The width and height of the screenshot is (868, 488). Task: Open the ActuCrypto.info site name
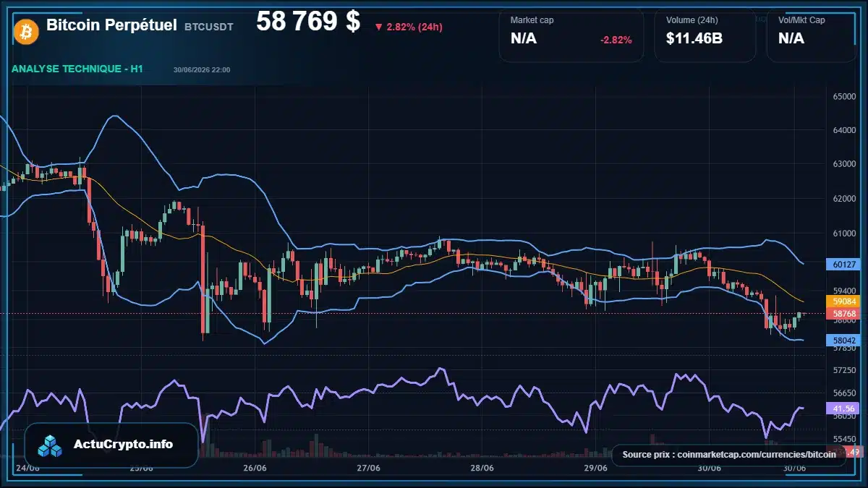click(124, 444)
